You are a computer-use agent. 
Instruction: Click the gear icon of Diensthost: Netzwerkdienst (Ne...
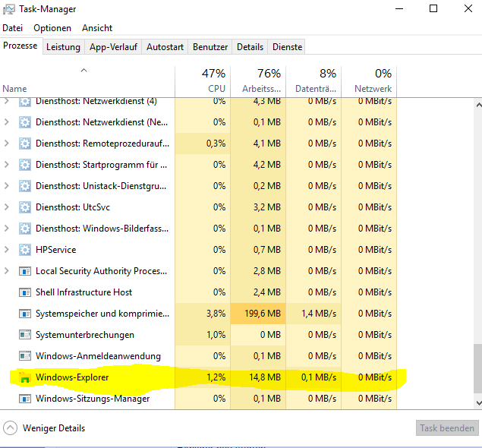(x=25, y=122)
